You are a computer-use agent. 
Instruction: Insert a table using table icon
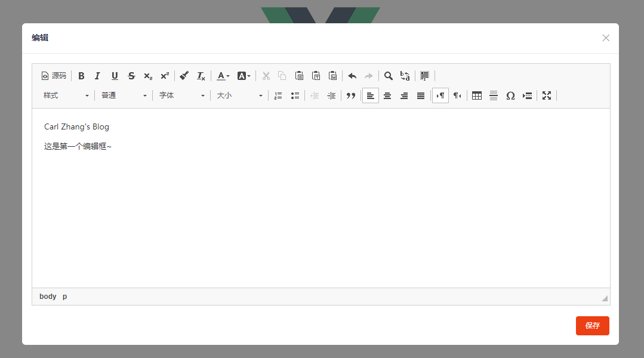tap(477, 95)
